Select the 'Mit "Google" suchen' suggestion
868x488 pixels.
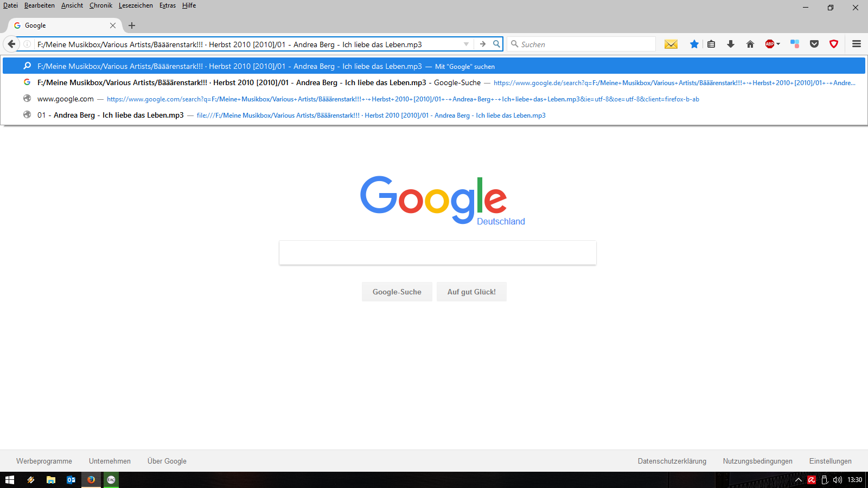click(x=434, y=66)
